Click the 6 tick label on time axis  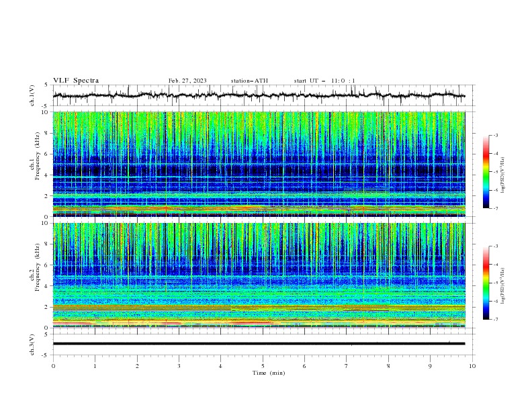(304, 366)
